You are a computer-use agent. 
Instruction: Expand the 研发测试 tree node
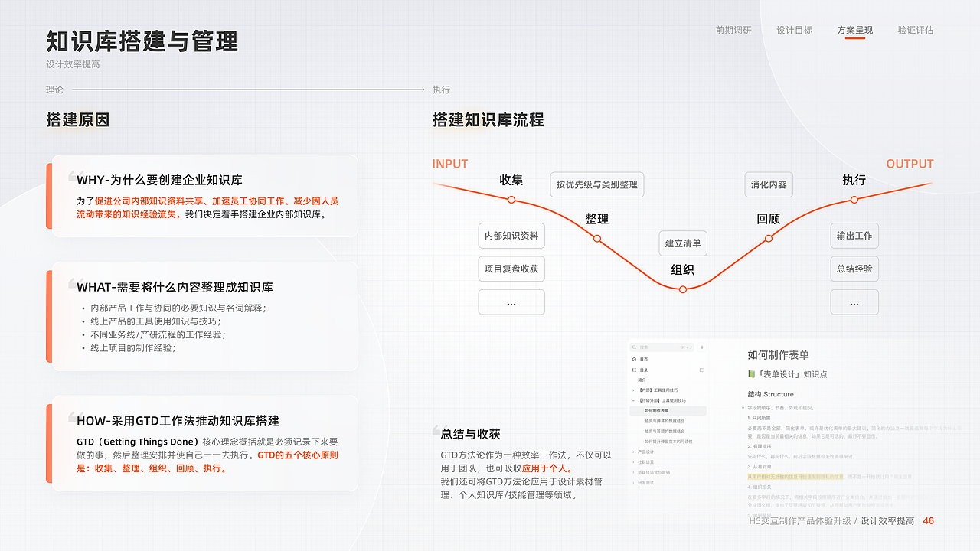click(x=633, y=483)
